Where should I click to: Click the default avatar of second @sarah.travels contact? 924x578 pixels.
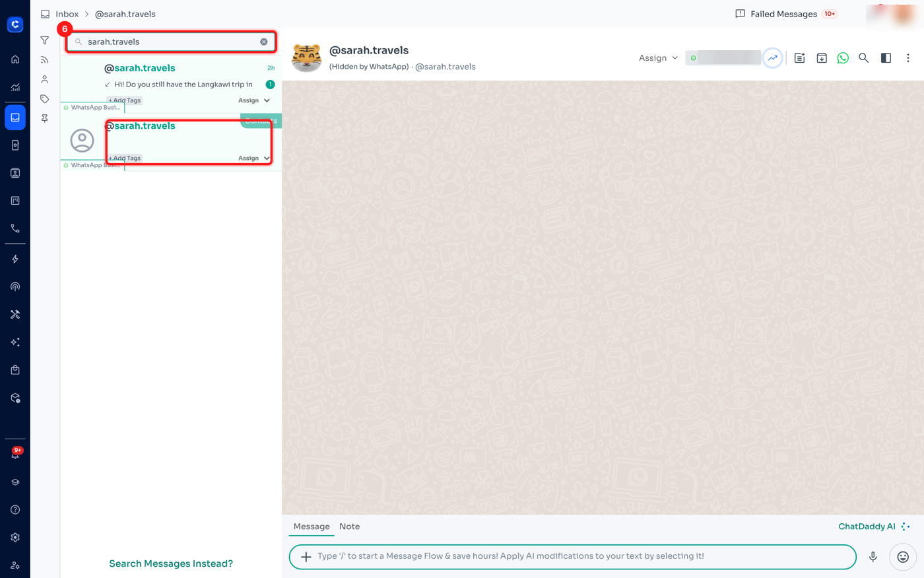[x=82, y=141]
